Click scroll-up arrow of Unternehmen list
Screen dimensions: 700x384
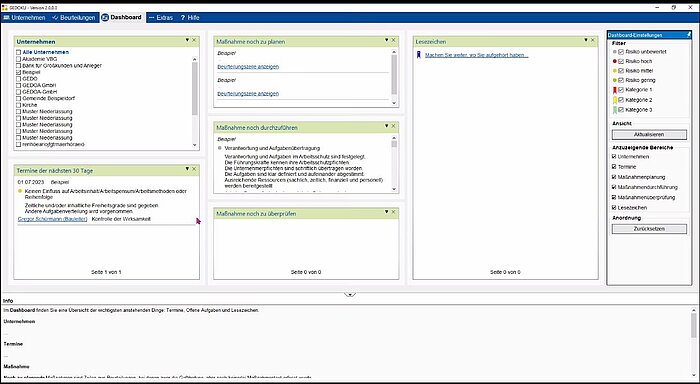[195, 59]
